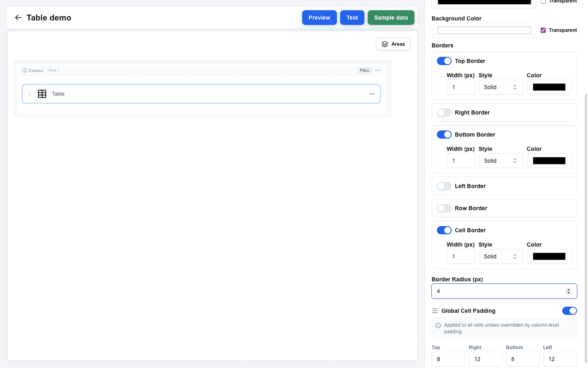Click the Bottom Border Width input
This screenshot has width=588, height=368.
tap(461, 161)
